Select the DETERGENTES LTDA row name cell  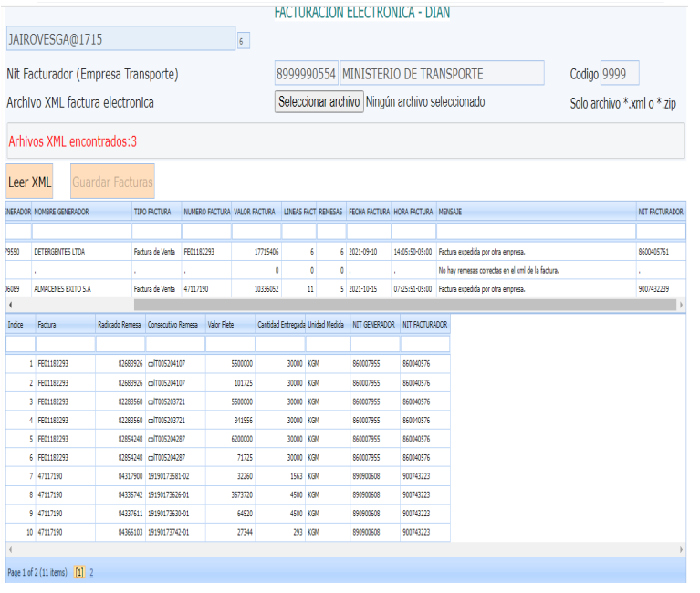tap(82, 252)
